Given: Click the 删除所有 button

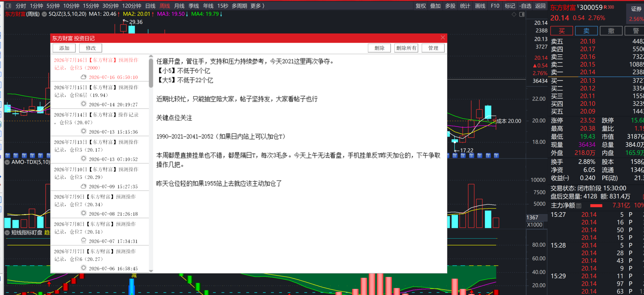Looking at the screenshot, I should click(x=406, y=48).
